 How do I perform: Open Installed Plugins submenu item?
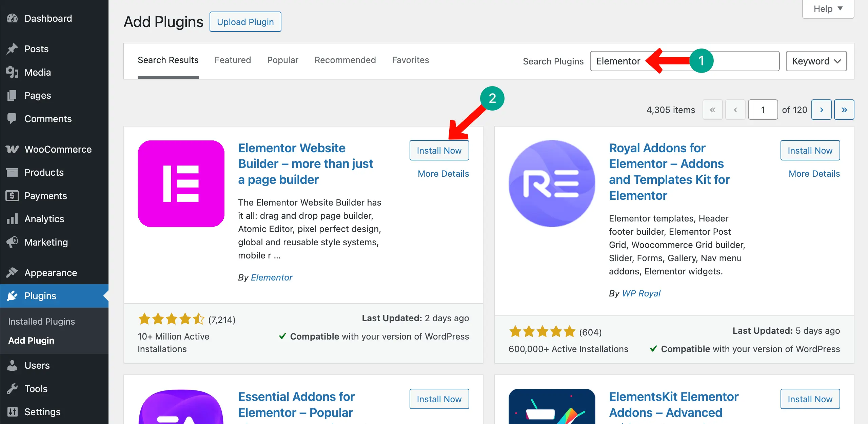click(x=41, y=321)
